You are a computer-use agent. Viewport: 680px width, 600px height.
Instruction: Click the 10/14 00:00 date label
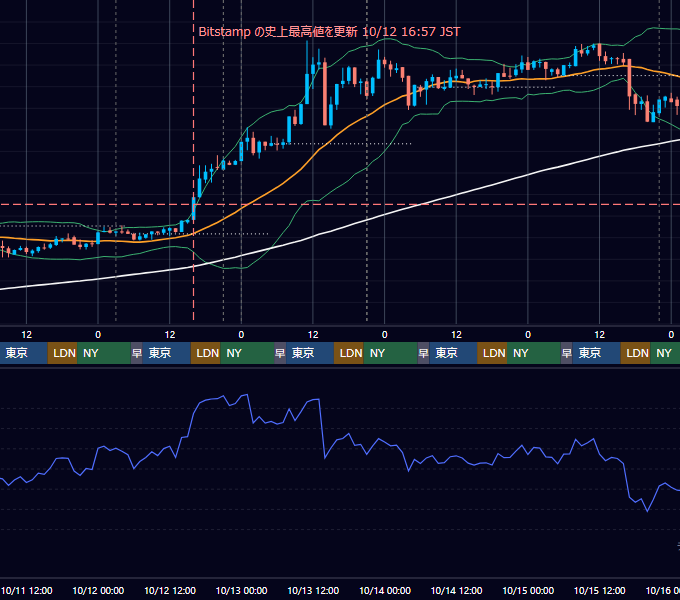point(385,590)
